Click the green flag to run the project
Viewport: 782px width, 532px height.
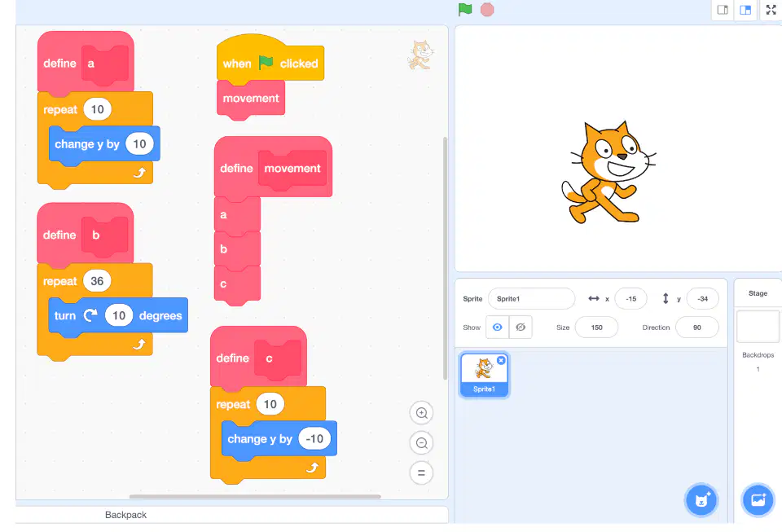click(465, 10)
